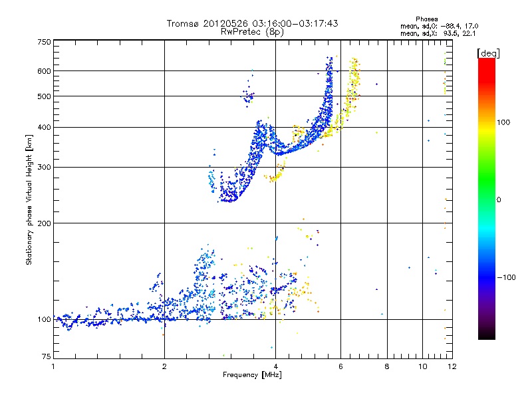Click the plot title 'Tromsø 20120526 03:16:00-03:17:43'

tap(252, 23)
